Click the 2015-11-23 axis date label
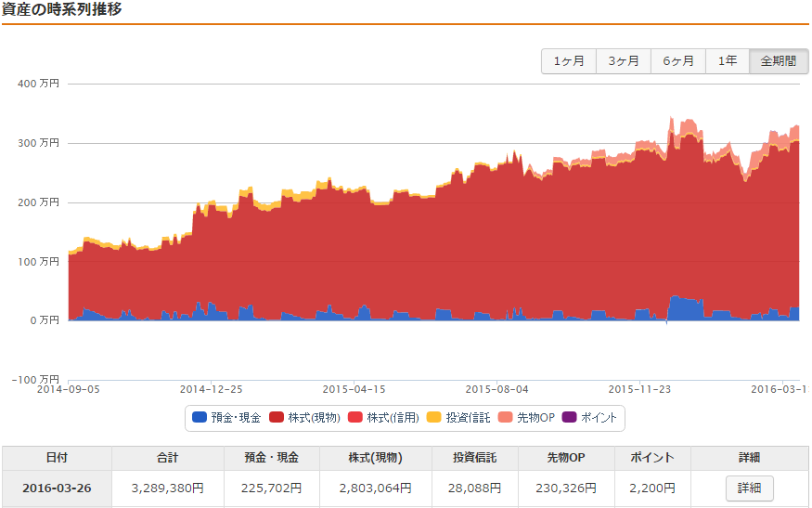Screen dimensions: 812x508 [x=639, y=390]
